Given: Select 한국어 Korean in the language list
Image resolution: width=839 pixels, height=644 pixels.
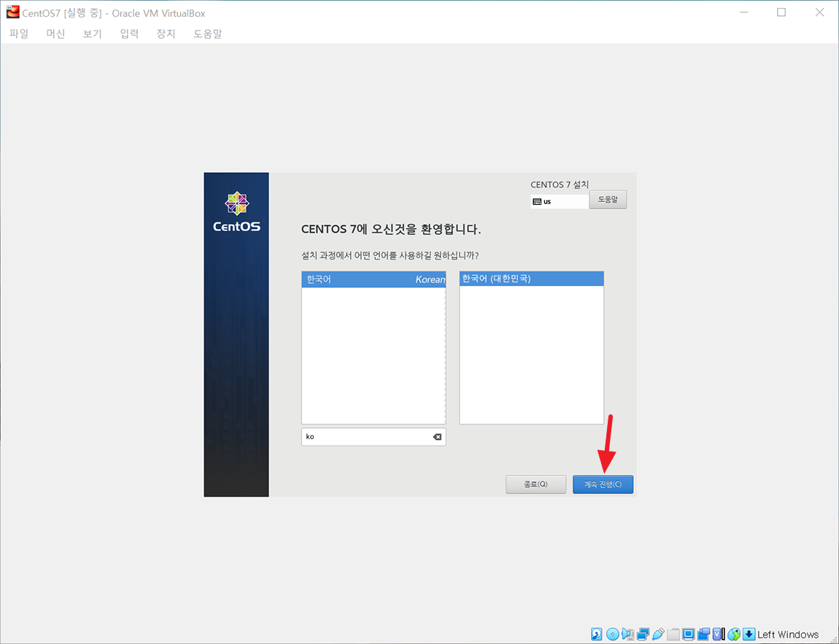Looking at the screenshot, I should tap(374, 279).
